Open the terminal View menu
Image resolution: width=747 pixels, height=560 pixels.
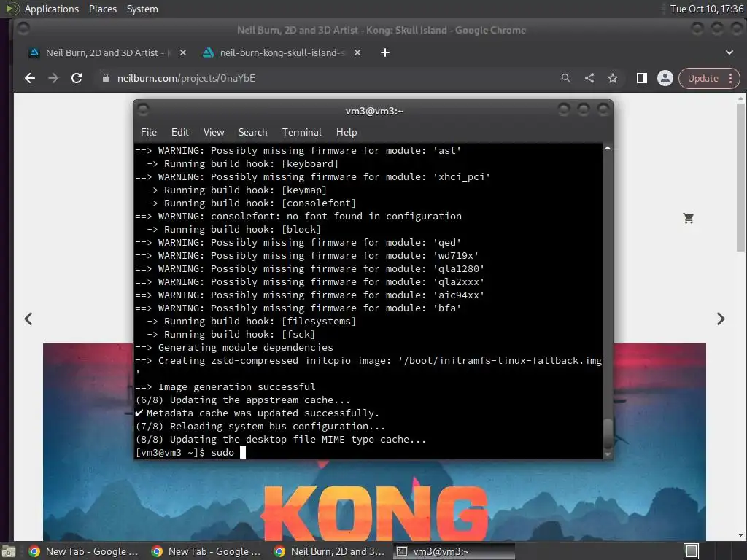pos(214,132)
